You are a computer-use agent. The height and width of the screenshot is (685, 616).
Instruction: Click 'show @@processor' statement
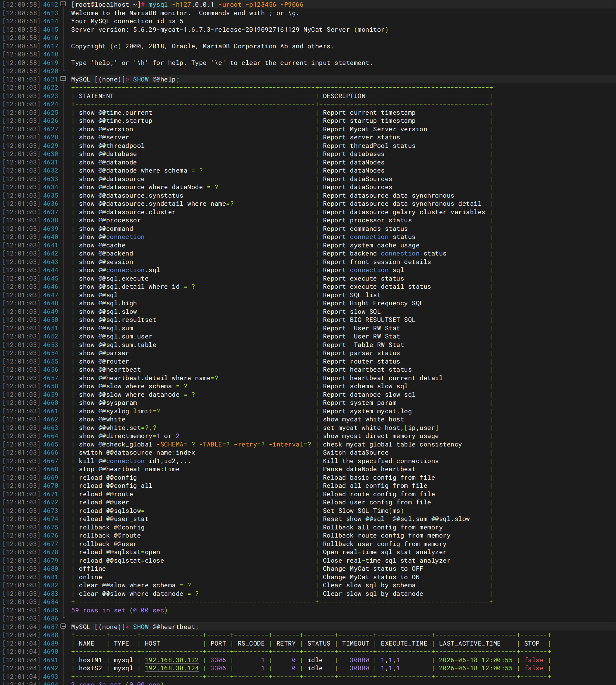[x=110, y=220]
